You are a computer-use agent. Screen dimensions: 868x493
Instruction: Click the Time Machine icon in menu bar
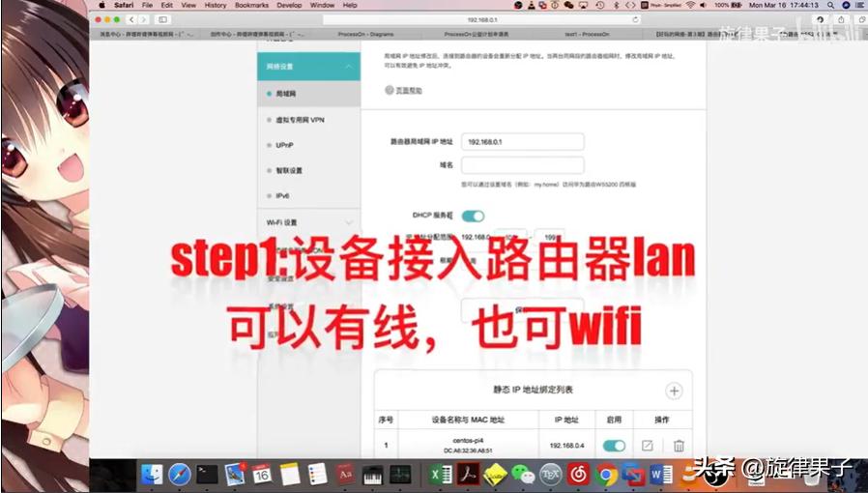600,5
